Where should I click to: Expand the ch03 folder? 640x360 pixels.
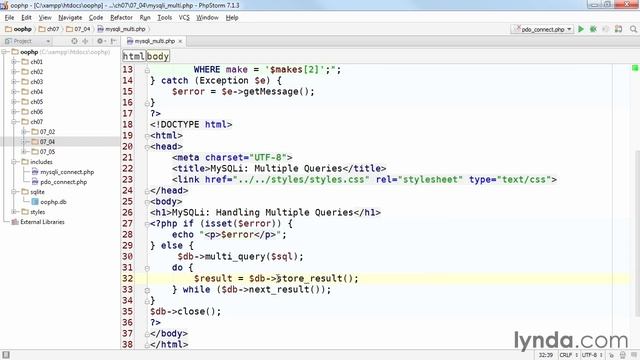14,82
